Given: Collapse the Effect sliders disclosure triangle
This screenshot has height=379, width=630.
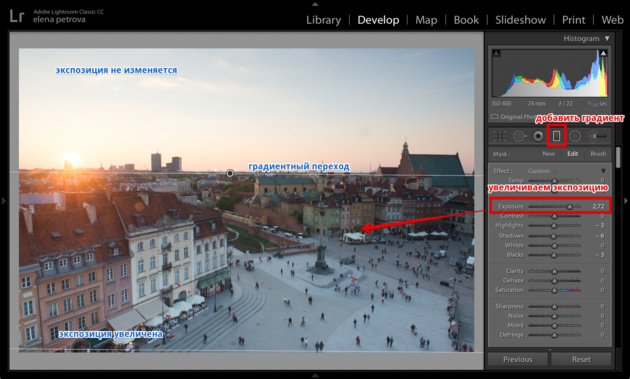Looking at the screenshot, I should point(603,171).
